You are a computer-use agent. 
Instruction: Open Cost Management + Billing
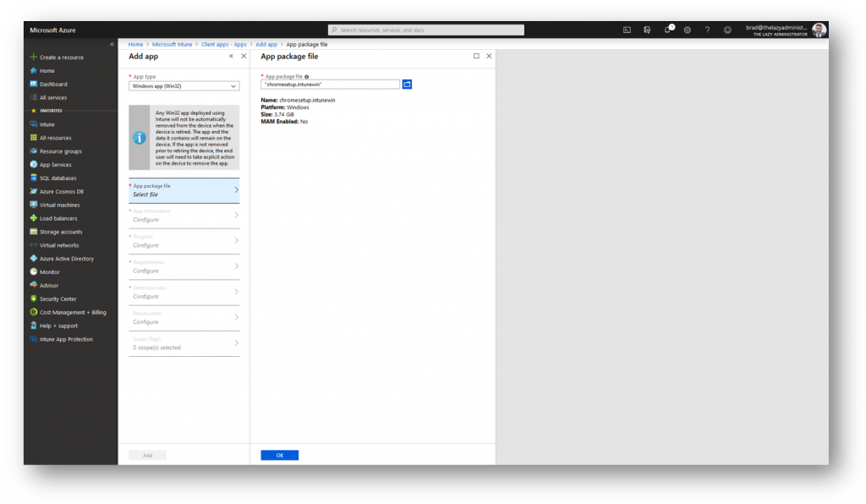click(68, 312)
